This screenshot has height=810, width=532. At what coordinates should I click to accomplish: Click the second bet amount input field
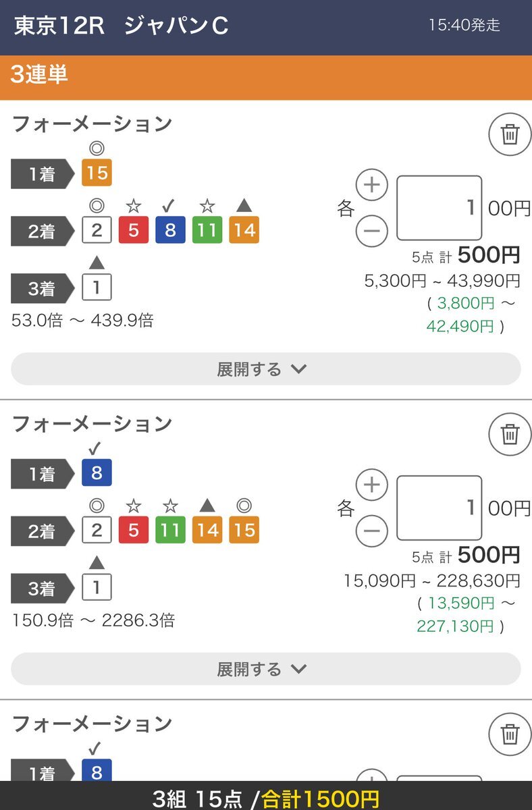pyautogui.click(x=439, y=508)
